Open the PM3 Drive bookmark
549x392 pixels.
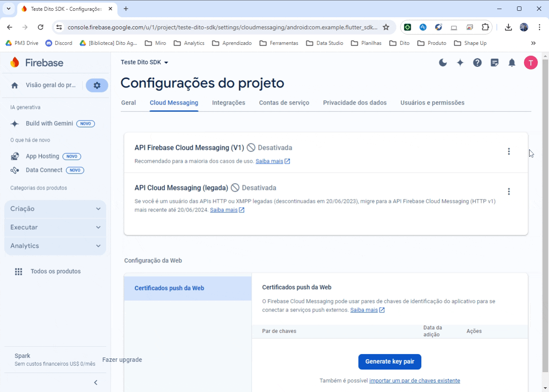click(22, 43)
